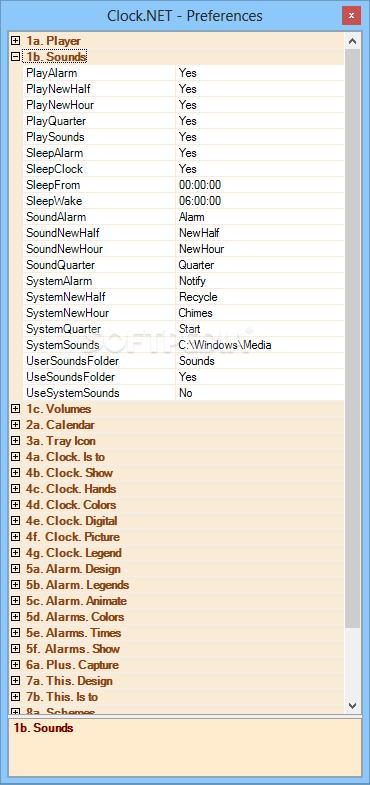The height and width of the screenshot is (785, 370).
Task: Expand the 4a. Clock. Is to category
Action: click(x=16, y=457)
